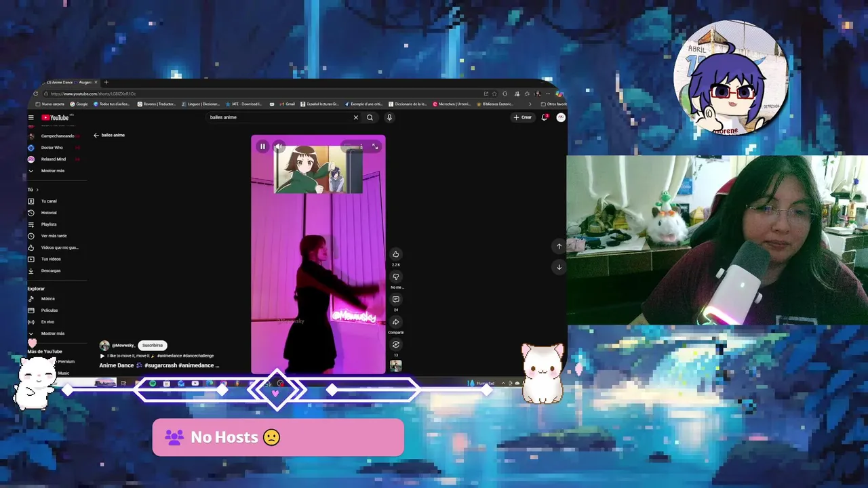The height and width of the screenshot is (488, 868).
Task: Click the #sugarcrash hashtag in title
Action: [159, 365]
